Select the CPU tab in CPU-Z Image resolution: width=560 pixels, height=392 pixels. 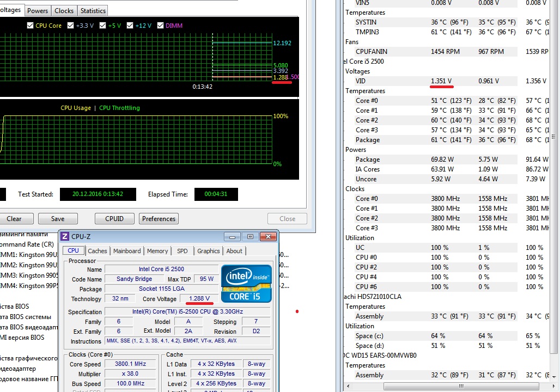(73, 250)
